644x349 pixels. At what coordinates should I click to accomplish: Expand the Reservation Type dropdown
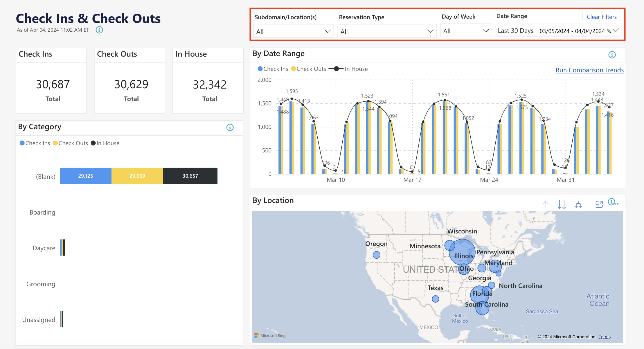(x=386, y=31)
